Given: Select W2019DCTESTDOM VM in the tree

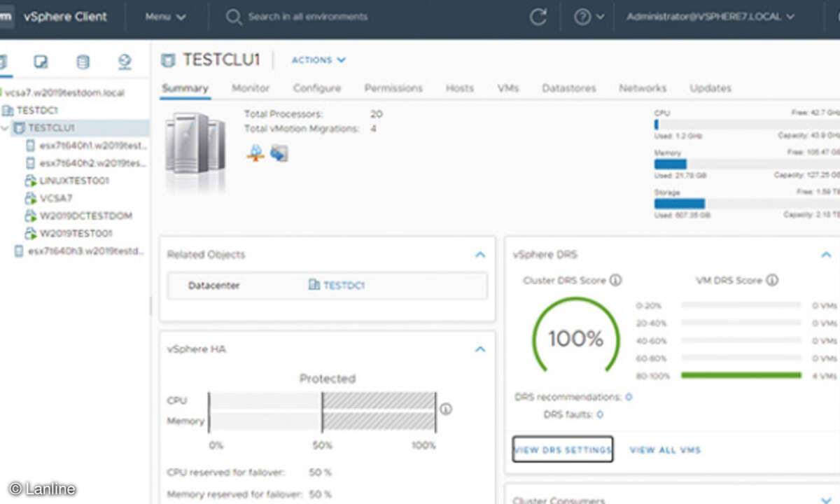Looking at the screenshot, I should 85,216.
